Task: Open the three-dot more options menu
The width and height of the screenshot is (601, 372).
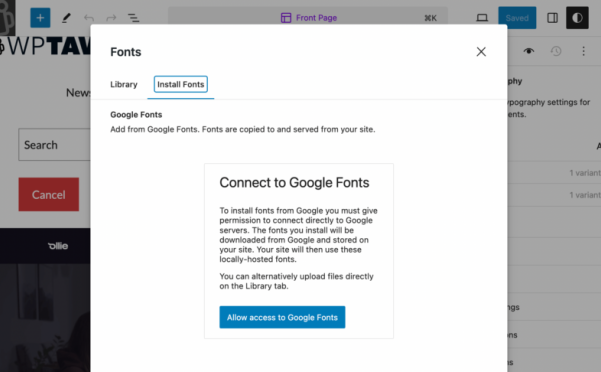Action: click(583, 51)
